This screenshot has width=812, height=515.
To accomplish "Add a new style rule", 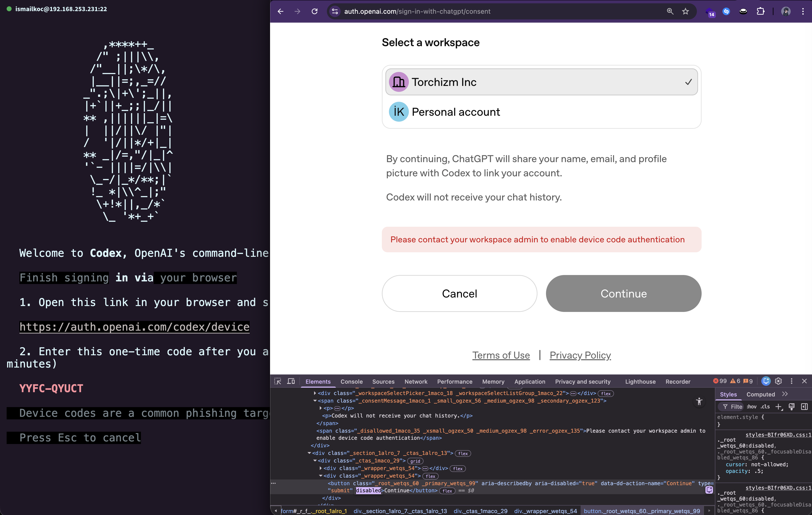I will [x=779, y=407].
